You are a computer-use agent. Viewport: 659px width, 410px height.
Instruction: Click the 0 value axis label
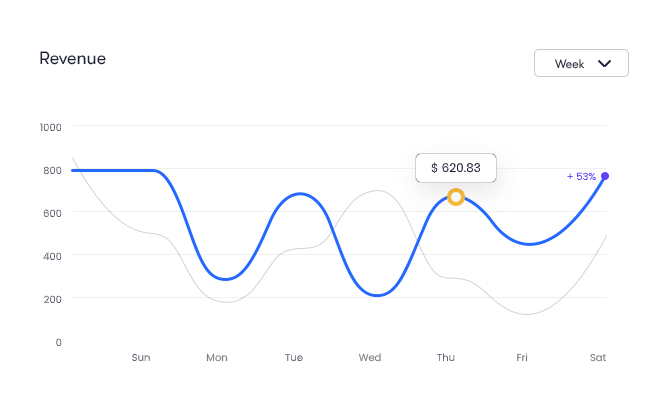[x=58, y=342]
